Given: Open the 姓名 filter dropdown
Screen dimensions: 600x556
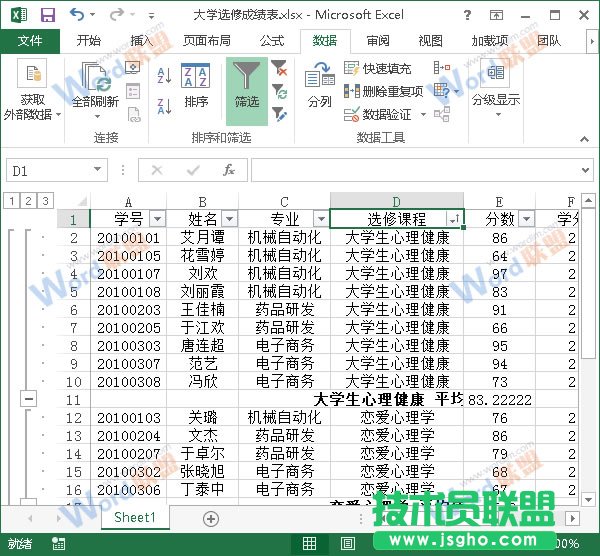Looking at the screenshot, I should tap(229, 219).
